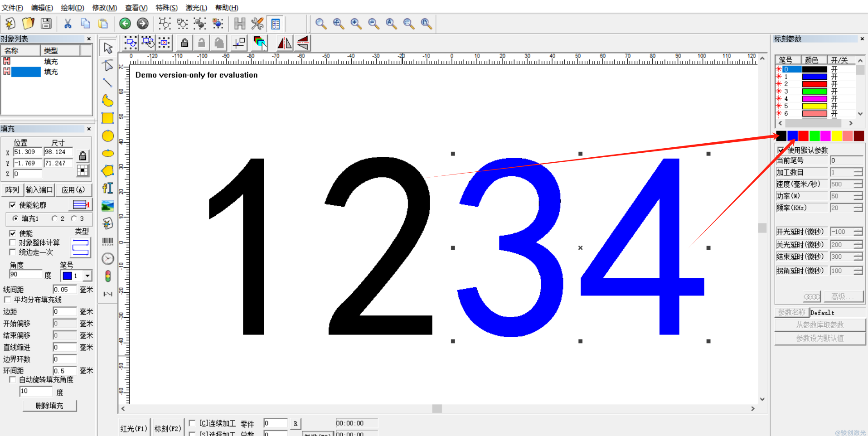Pick the green color in palette strip
The height and width of the screenshot is (436, 868).
815,136
